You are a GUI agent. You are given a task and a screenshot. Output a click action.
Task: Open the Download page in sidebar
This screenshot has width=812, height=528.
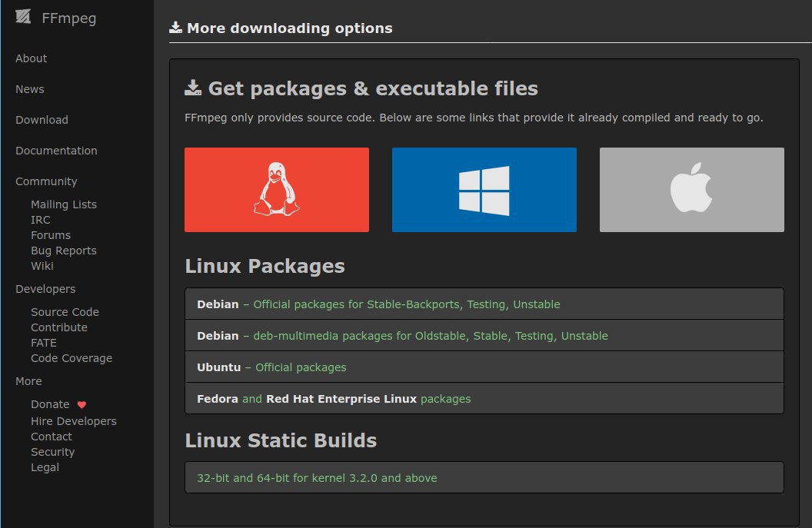(x=42, y=120)
